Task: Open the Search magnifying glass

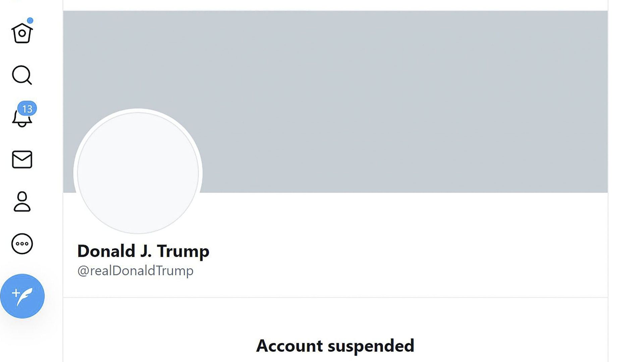Action: pos(22,75)
